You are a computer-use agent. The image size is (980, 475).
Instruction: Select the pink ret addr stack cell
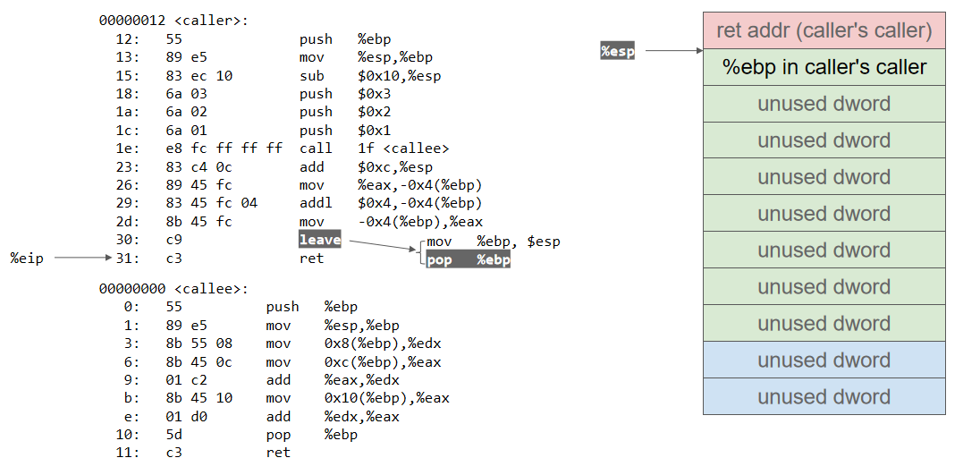824,30
